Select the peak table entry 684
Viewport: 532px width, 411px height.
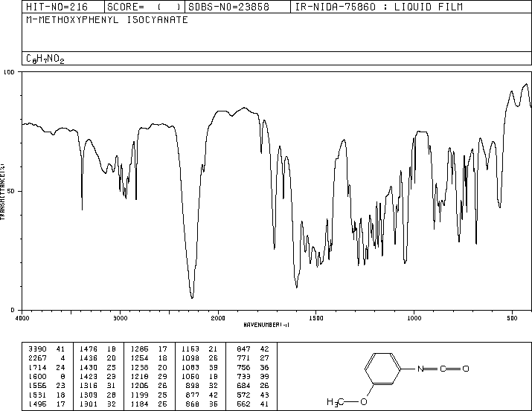tap(243, 386)
